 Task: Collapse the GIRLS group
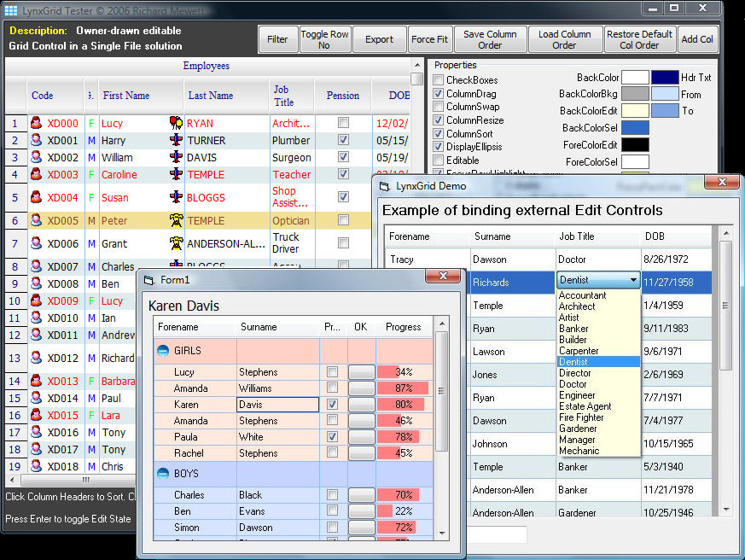162,350
